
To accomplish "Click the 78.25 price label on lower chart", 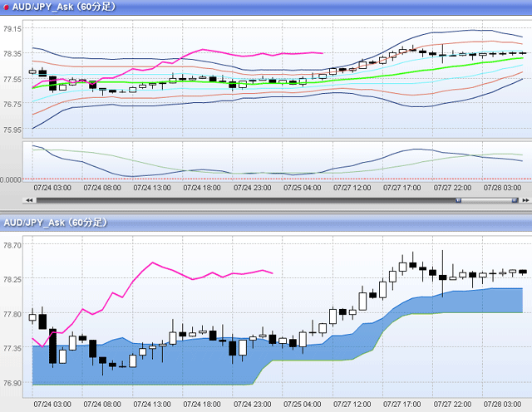I will pyautogui.click(x=12, y=279).
